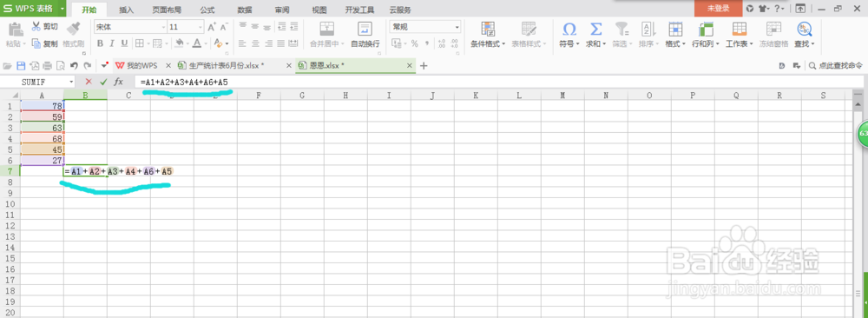868x318 pixels.
Task: Close the 恩恩.xlsx document tab
Action: (x=410, y=65)
